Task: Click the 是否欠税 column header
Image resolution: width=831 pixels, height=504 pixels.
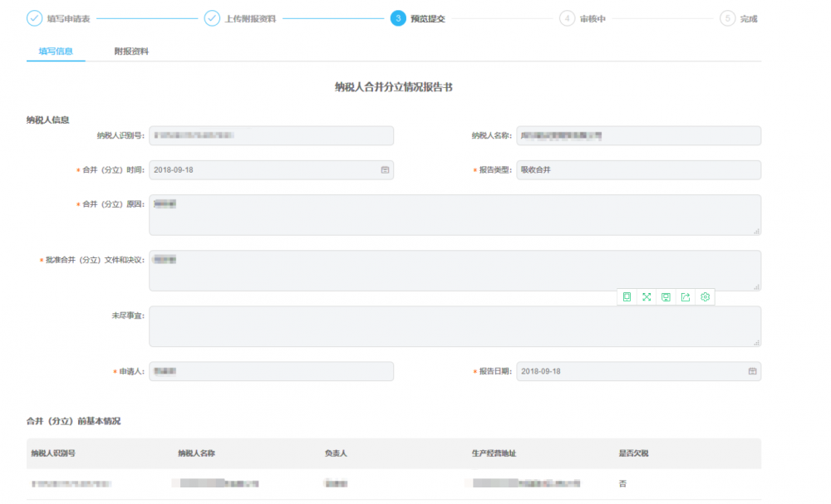Action: [634, 453]
